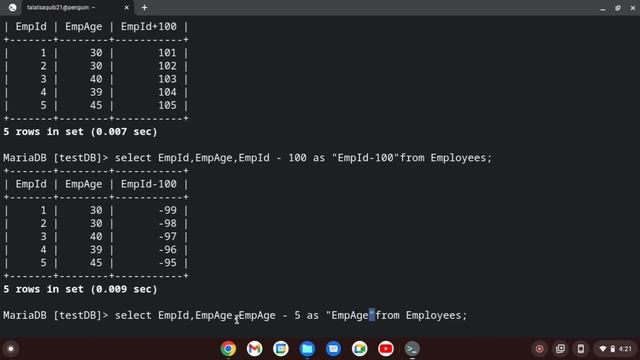Click EmpId header in the first table
The image size is (640, 360).
pyautogui.click(x=31, y=27)
